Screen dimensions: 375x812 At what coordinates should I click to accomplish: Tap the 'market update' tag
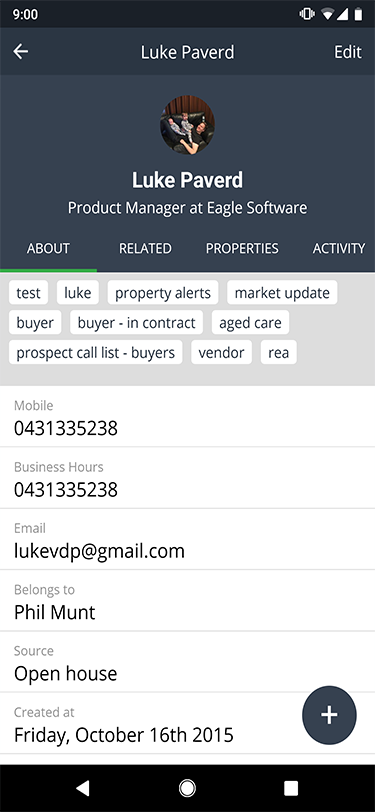282,293
